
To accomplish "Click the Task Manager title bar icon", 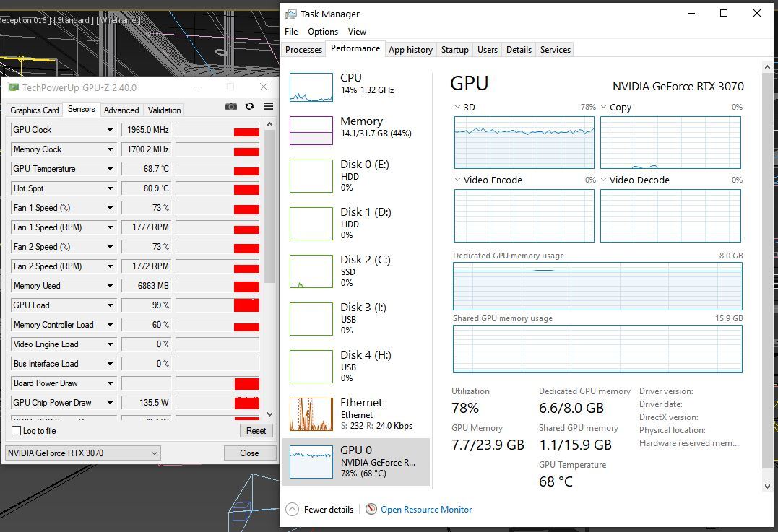I will pos(291,14).
